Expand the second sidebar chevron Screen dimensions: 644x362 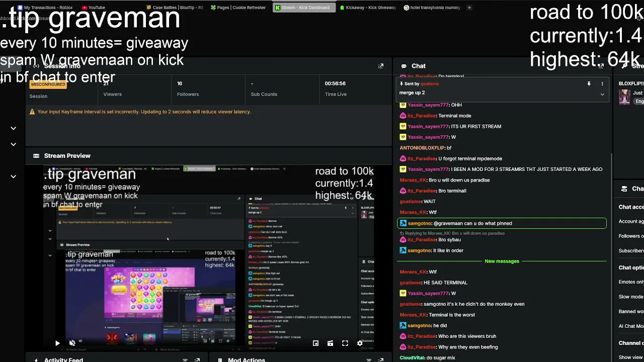(14, 144)
